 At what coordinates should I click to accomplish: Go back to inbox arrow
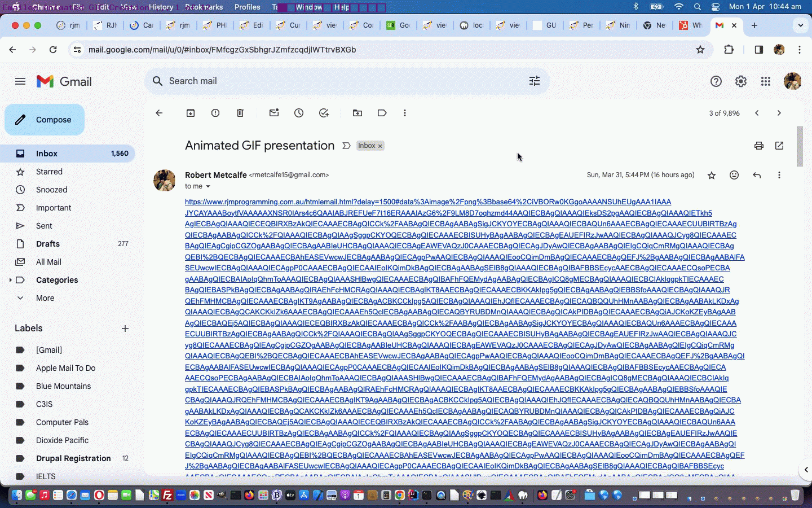[159, 113]
